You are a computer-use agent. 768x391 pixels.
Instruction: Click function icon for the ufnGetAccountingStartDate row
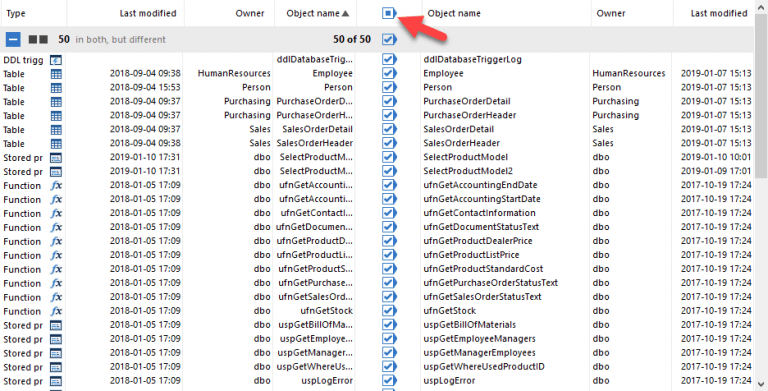pos(56,200)
